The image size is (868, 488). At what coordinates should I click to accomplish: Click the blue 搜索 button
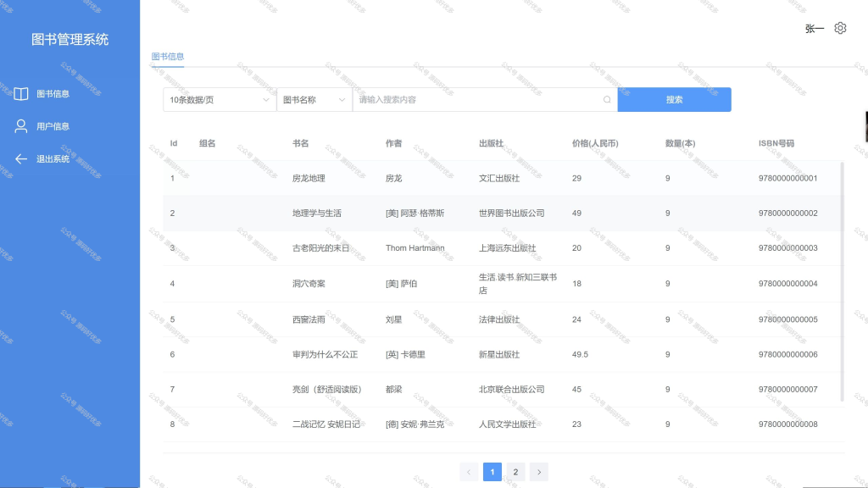[x=674, y=100]
